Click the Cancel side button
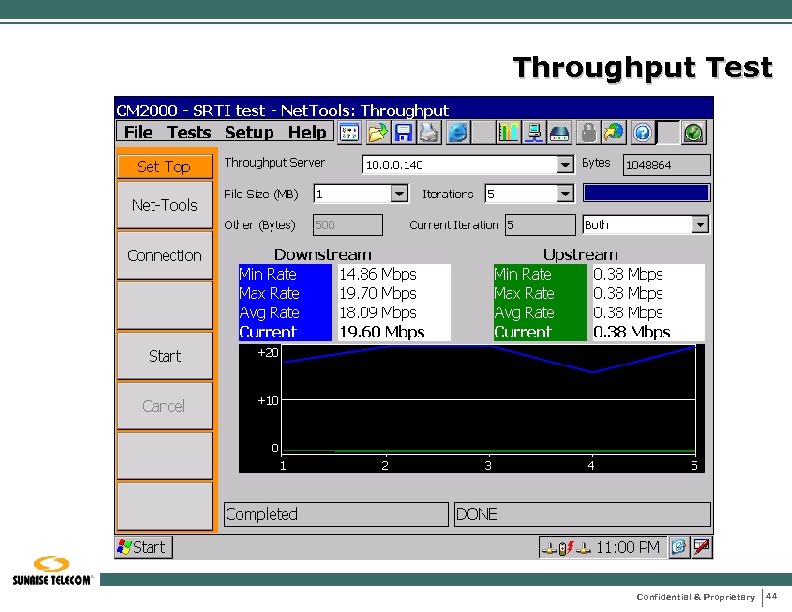Screen dimensions: 792x612 pyautogui.click(x=165, y=406)
